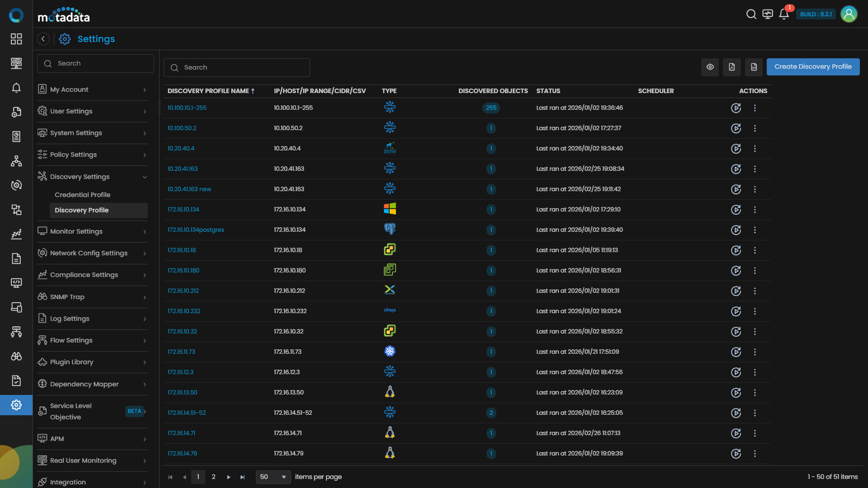Open the items per page dropdown
This screenshot has width=868, height=488.
coord(273,477)
